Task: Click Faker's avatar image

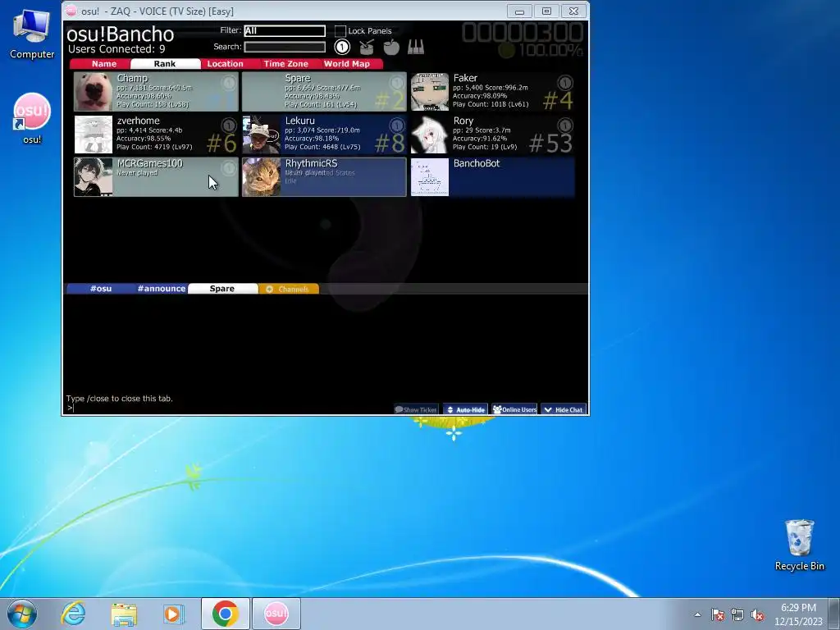Action: click(430, 92)
